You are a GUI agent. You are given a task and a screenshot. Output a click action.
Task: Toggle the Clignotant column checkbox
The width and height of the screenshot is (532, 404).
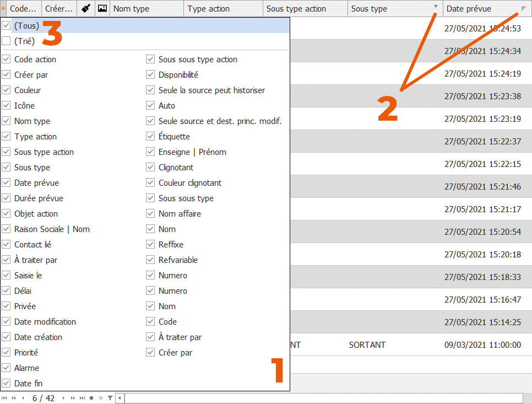click(150, 168)
